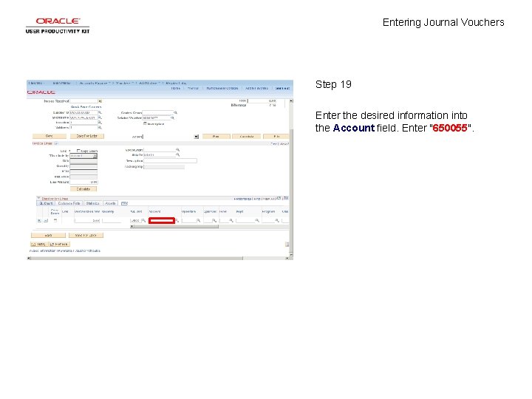The width and height of the screenshot is (532, 399).
Task: Click the Notify button
Action: pyautogui.click(x=39, y=245)
